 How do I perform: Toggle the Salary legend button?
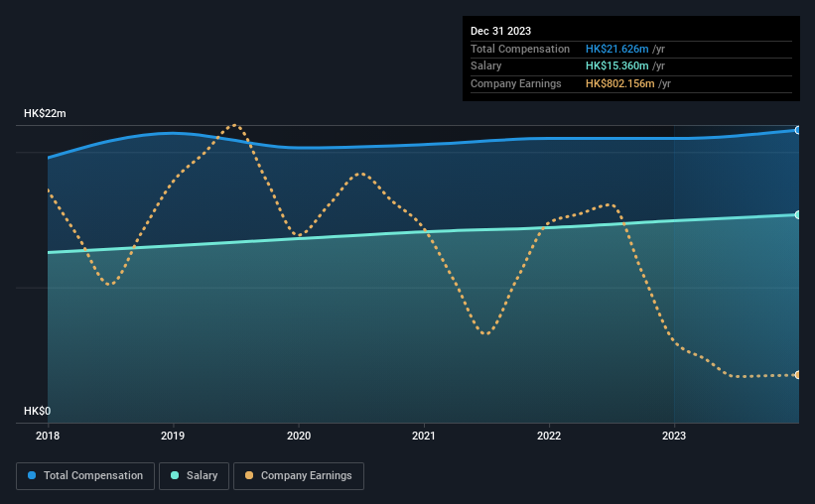[194, 476]
